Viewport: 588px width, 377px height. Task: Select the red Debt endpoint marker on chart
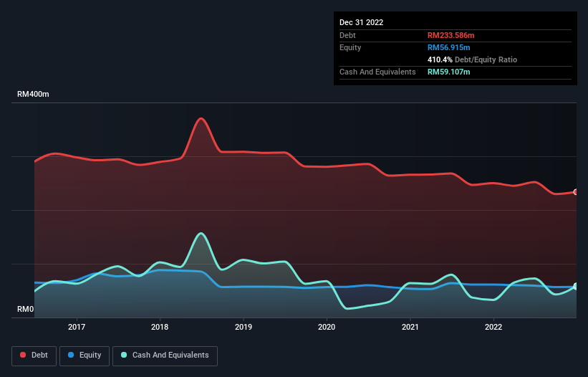point(576,192)
